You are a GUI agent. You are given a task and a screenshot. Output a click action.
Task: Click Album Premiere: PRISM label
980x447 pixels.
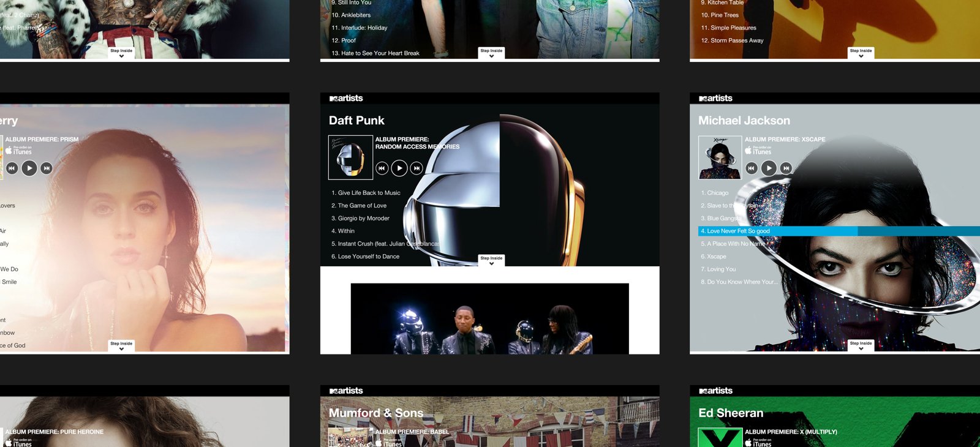coord(42,139)
